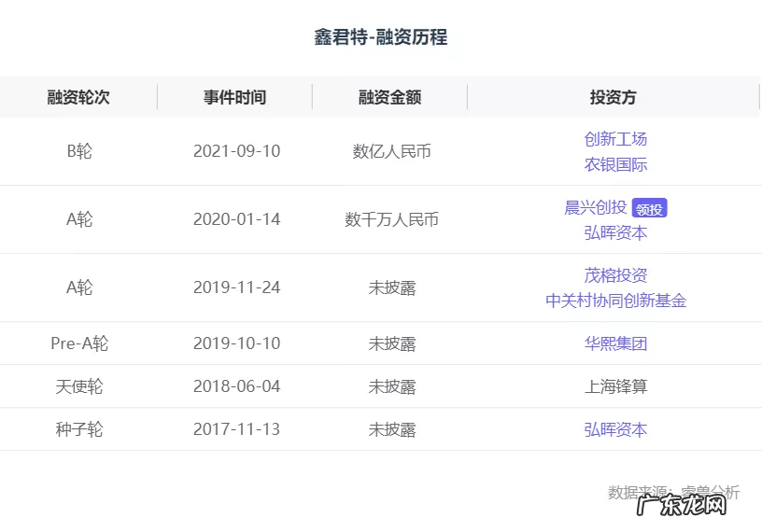Open the 晨兴创投 investor link

[x=596, y=207]
